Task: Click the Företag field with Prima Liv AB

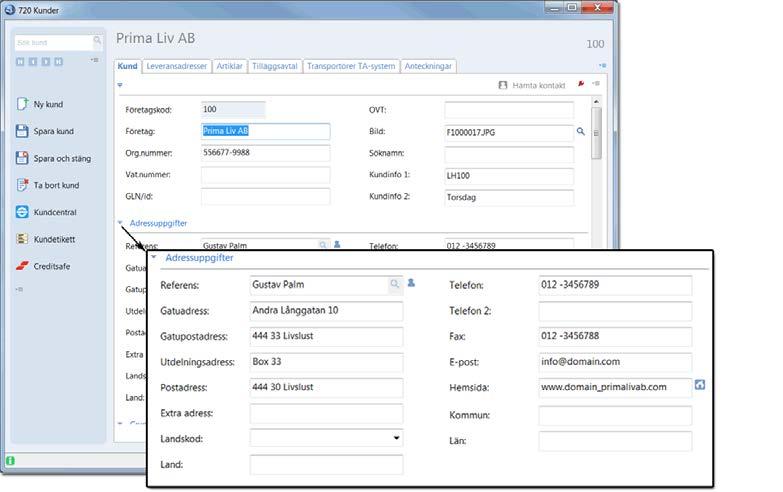Action: coord(265,131)
